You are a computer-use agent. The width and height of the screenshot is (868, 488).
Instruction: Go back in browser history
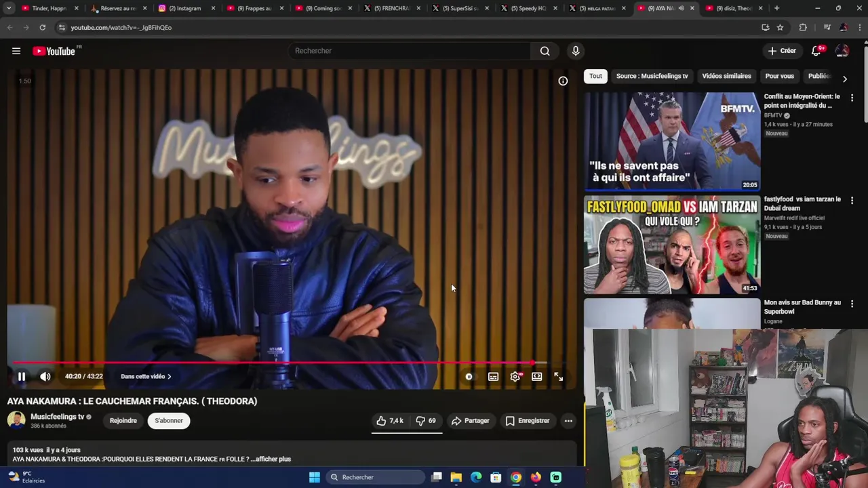(9, 27)
